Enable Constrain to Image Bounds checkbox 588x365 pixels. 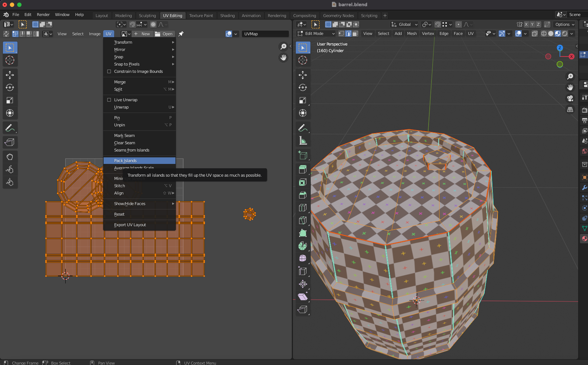(x=109, y=71)
